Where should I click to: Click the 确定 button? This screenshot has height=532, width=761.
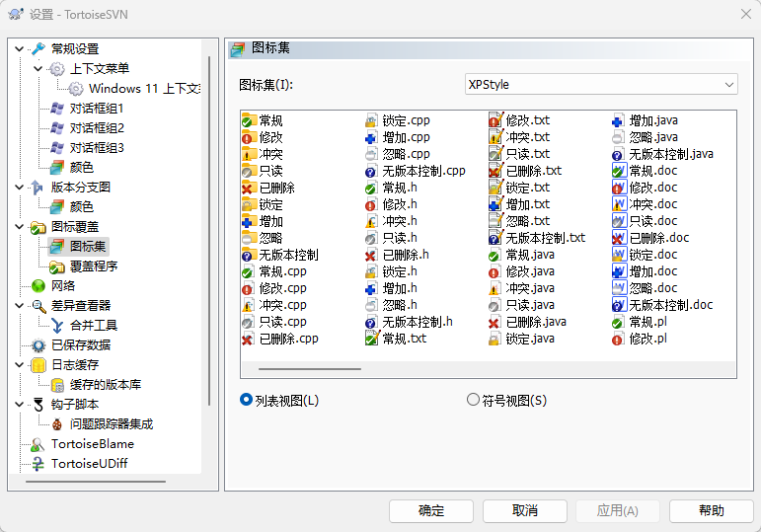430,510
